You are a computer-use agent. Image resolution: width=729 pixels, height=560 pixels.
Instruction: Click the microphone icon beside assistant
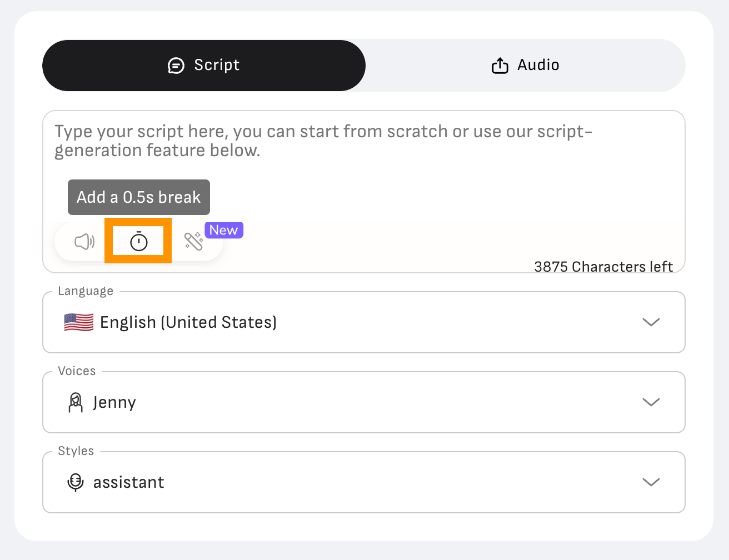click(x=76, y=482)
